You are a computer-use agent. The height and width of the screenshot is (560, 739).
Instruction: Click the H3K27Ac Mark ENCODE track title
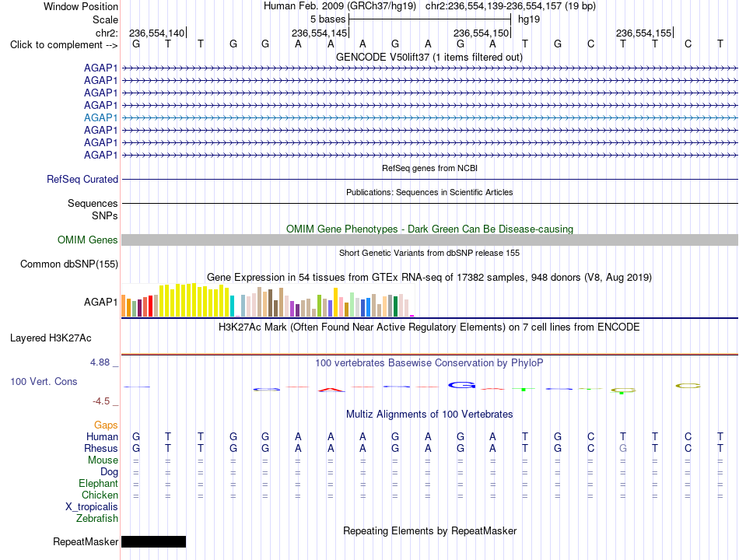coord(429,327)
